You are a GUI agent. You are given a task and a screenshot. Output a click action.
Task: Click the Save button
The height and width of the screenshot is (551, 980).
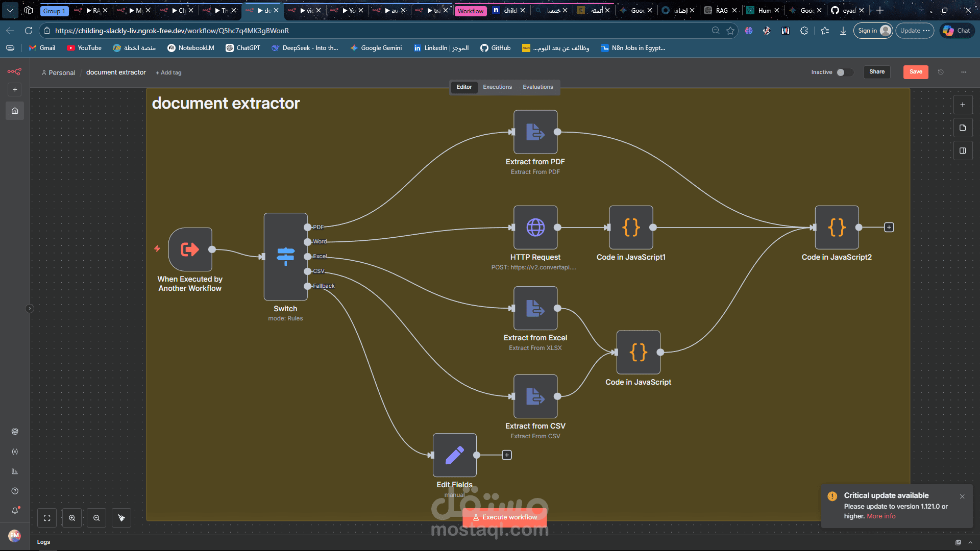point(916,72)
